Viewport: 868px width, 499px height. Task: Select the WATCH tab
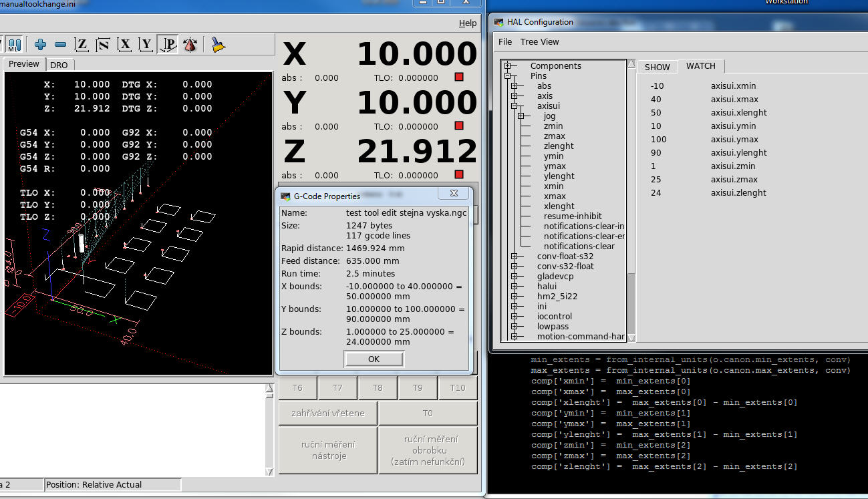(x=701, y=66)
